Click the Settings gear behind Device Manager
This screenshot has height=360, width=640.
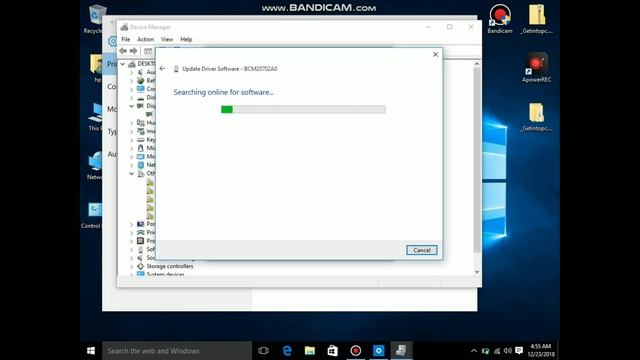[112, 41]
